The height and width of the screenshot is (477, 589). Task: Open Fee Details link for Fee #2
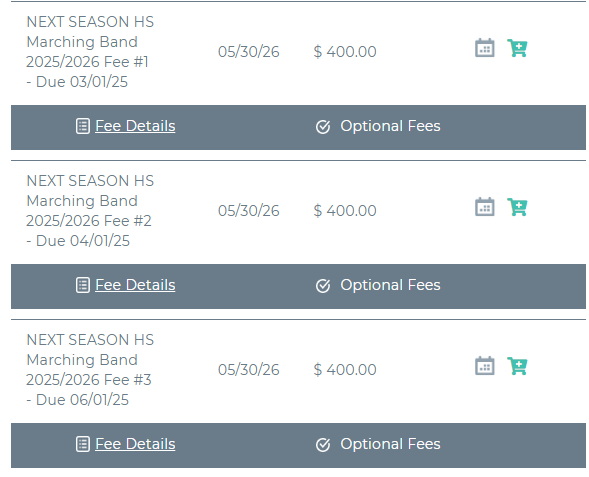point(135,285)
